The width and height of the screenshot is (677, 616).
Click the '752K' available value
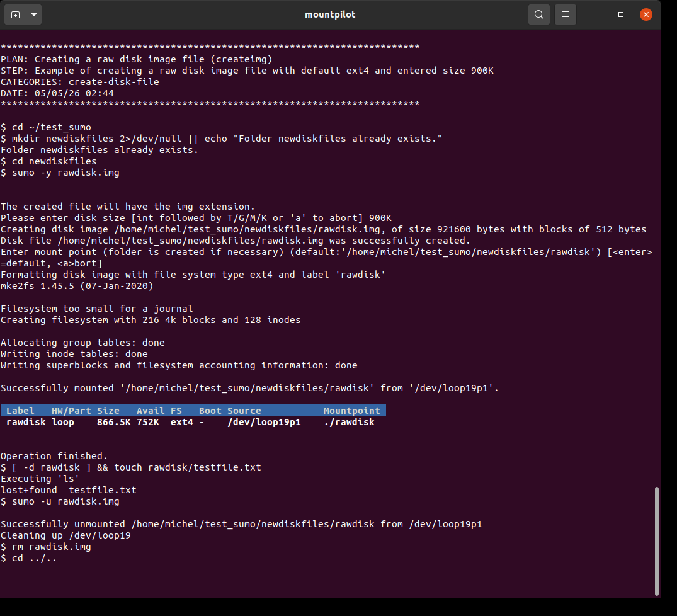click(147, 422)
